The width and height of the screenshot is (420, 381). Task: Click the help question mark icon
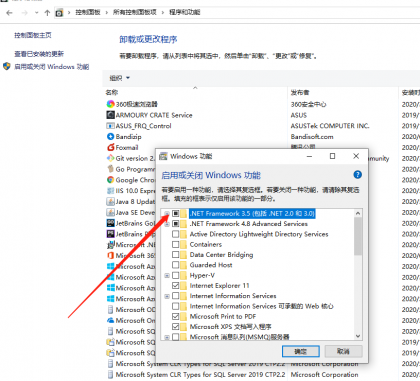coord(357,175)
